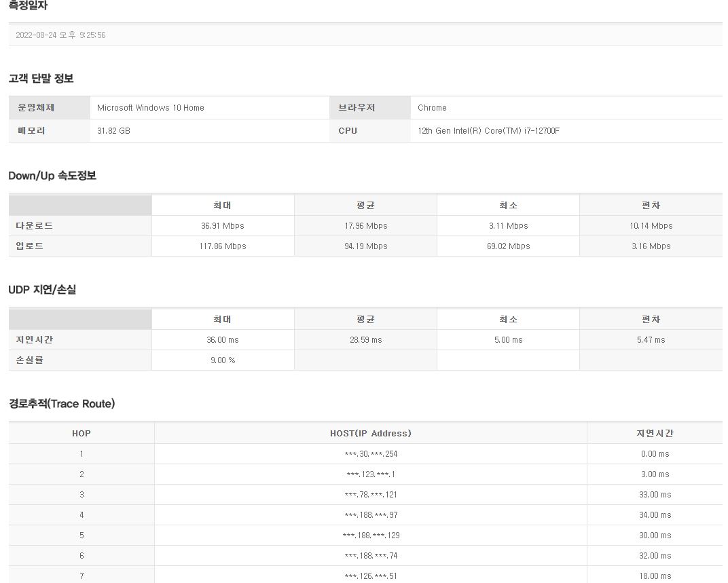728x583 pixels.
Task: Click the 경로추적(Trace Route) section heading
Action: click(62, 404)
